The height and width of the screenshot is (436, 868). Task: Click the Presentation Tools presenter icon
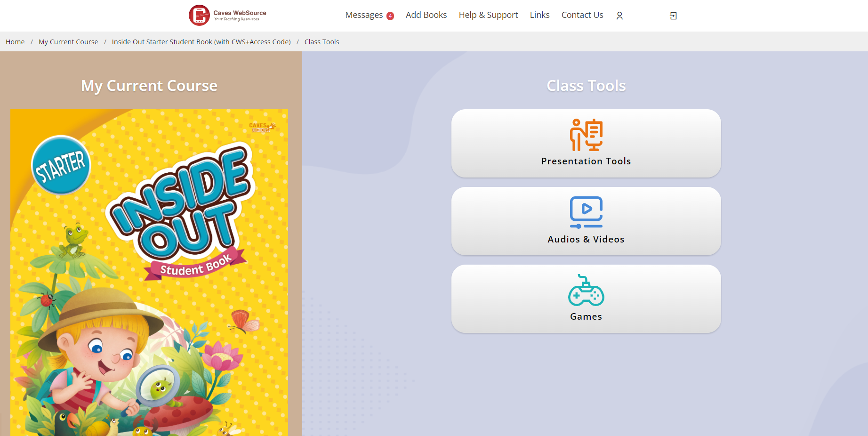pyautogui.click(x=586, y=135)
